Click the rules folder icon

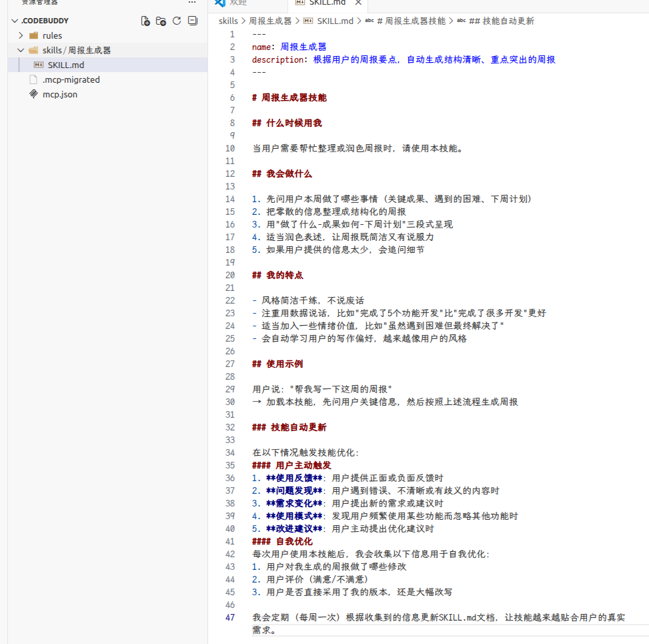34,35
